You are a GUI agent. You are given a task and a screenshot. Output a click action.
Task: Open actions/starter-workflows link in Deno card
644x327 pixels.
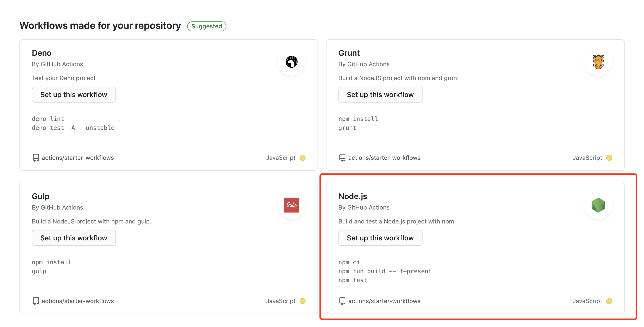[78, 158]
